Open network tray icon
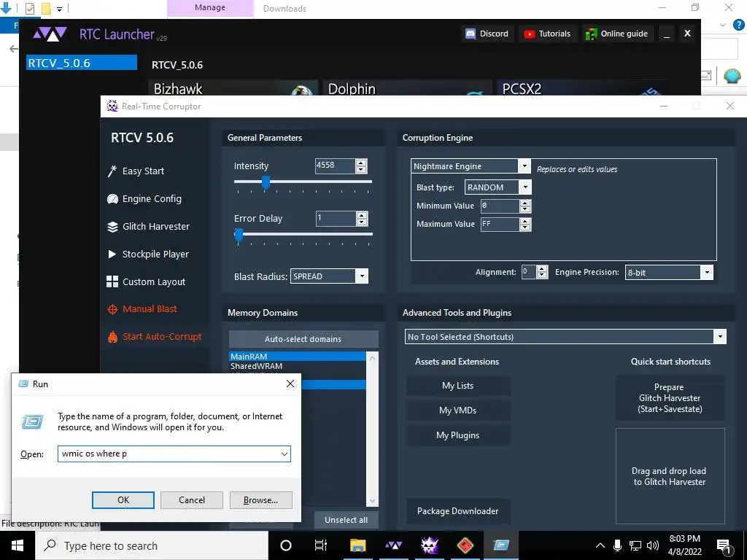 pos(635,545)
